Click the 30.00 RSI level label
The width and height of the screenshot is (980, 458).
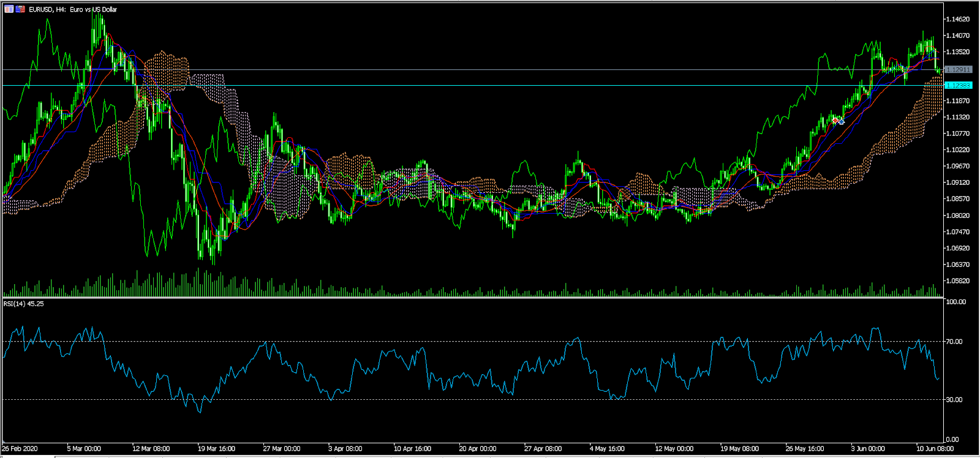(x=954, y=400)
